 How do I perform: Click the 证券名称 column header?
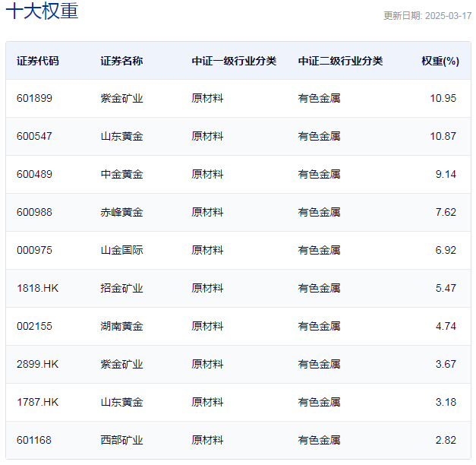pos(121,61)
